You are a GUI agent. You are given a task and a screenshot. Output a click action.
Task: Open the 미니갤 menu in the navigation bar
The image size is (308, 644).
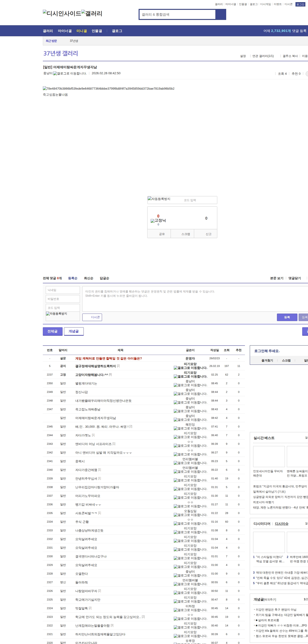(x=81, y=31)
